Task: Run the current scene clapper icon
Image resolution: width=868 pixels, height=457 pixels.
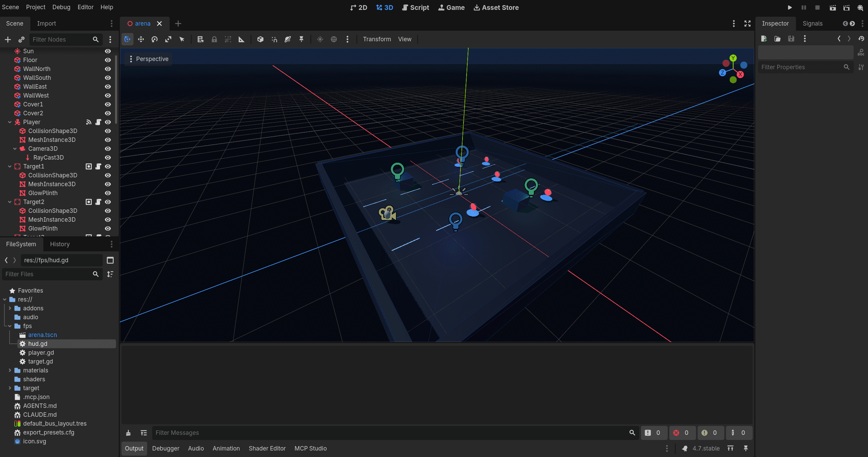Action: (833, 7)
